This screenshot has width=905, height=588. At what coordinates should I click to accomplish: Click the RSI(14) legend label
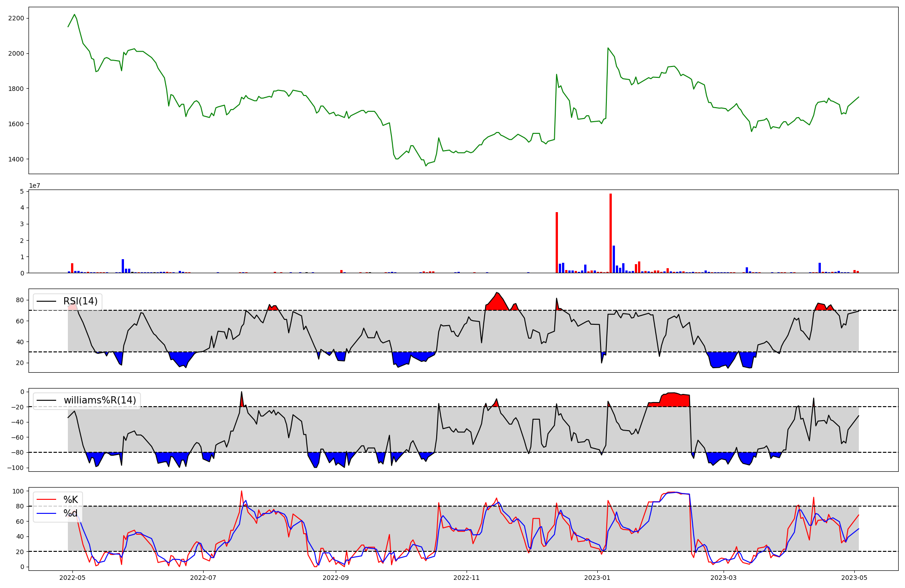(x=80, y=301)
